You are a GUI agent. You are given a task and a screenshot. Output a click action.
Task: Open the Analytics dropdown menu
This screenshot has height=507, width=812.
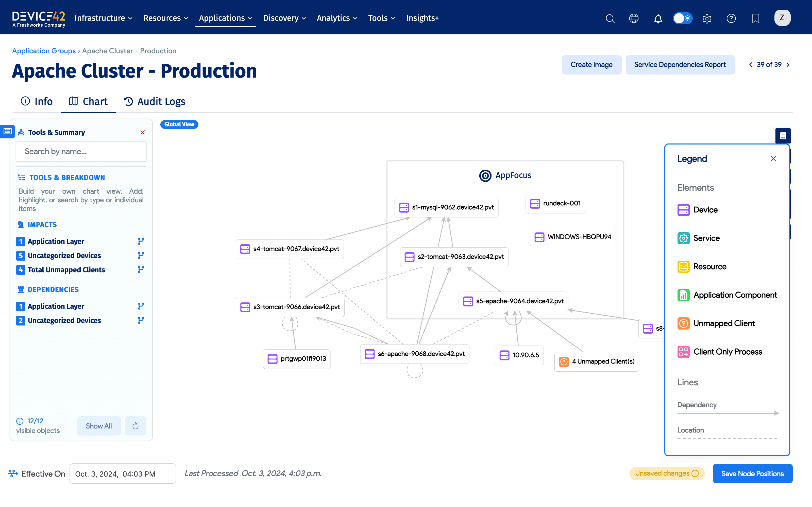(x=336, y=18)
